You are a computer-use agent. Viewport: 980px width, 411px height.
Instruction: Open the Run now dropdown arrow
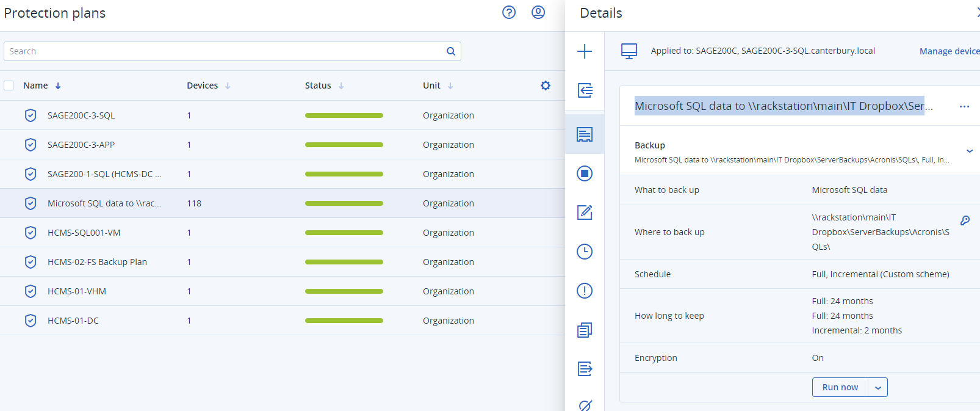[x=878, y=387]
